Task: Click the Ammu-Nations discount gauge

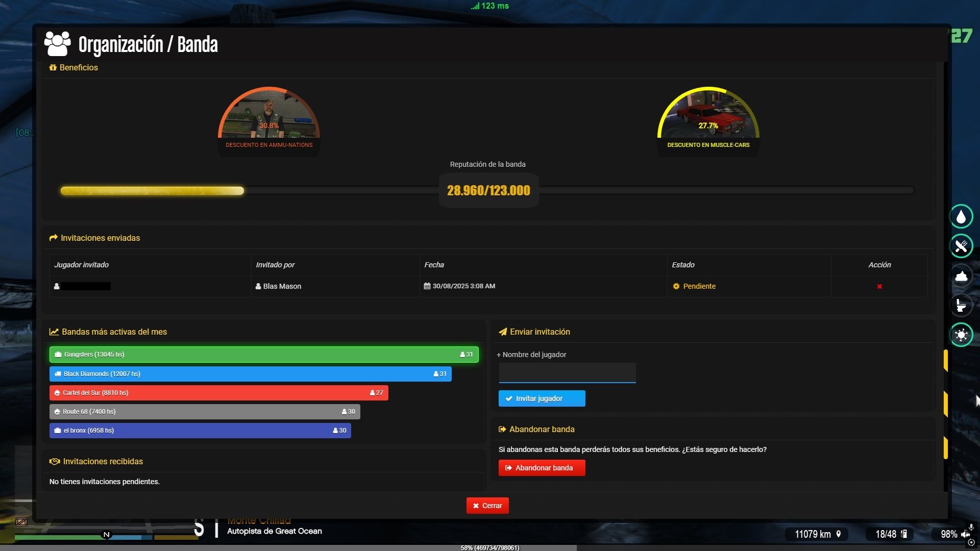Action: coord(269,120)
